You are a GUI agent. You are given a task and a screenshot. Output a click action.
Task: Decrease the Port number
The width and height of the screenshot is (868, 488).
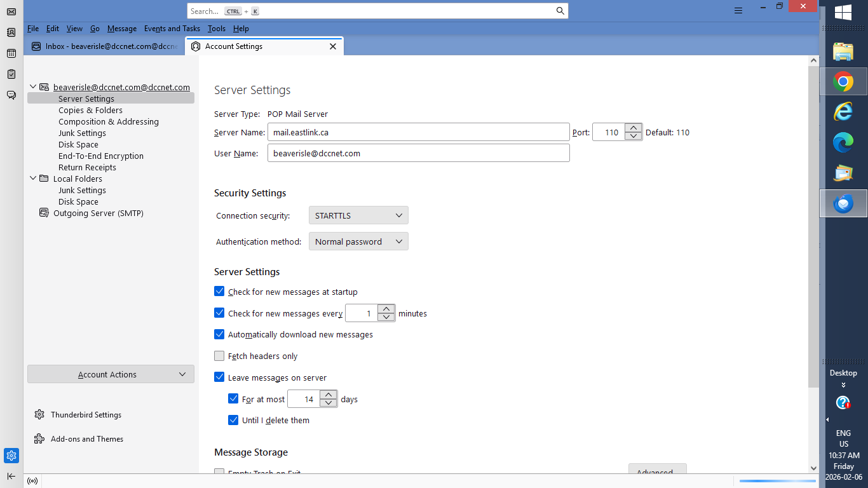click(x=634, y=136)
